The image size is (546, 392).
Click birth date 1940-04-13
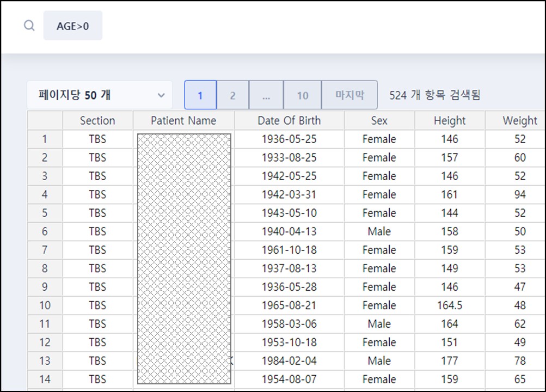(289, 231)
